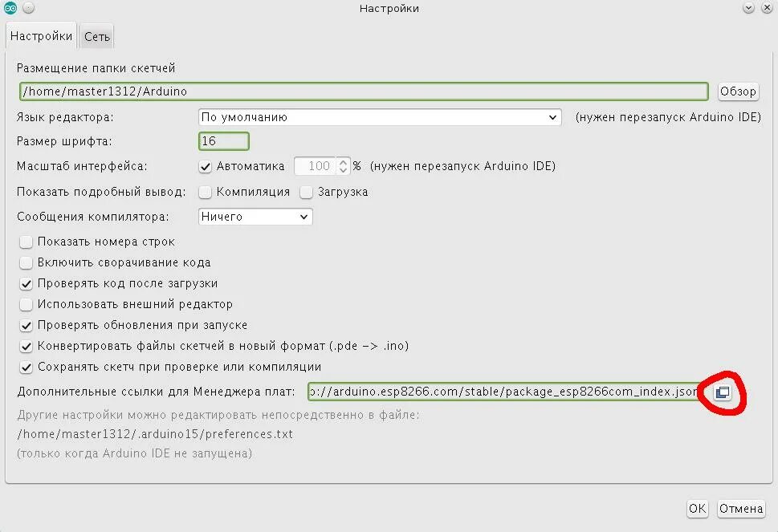The height and width of the screenshot is (532, 778).
Task: Toggle the Автоматика interface scale checkbox
Action: (x=205, y=167)
